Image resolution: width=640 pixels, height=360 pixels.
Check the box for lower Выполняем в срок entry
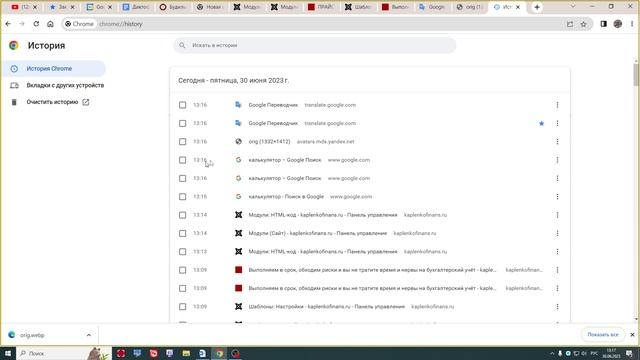point(182,288)
